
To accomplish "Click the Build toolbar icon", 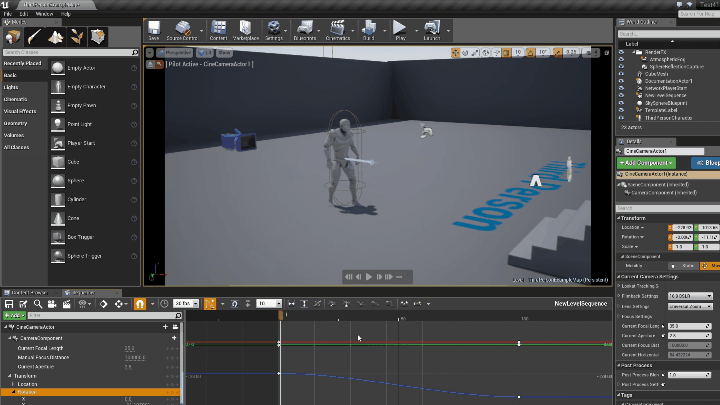I will [x=369, y=30].
